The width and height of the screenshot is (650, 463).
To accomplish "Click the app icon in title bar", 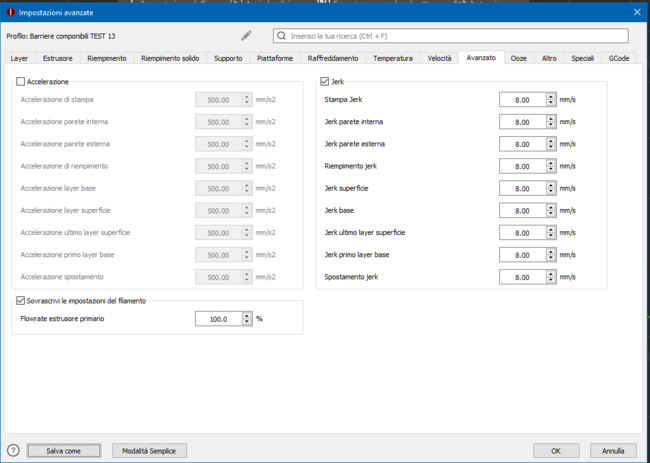I will point(9,10).
